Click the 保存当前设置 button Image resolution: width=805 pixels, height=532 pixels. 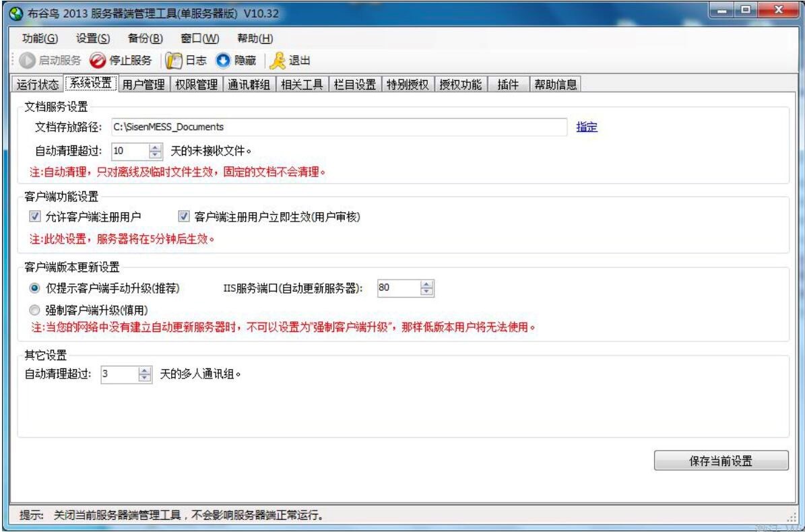tap(721, 461)
